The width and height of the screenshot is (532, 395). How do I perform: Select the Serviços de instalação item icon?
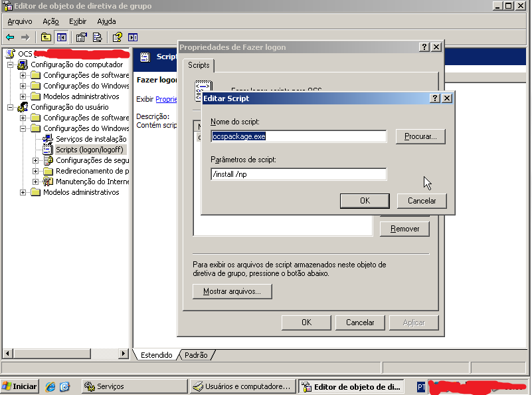(x=47, y=137)
